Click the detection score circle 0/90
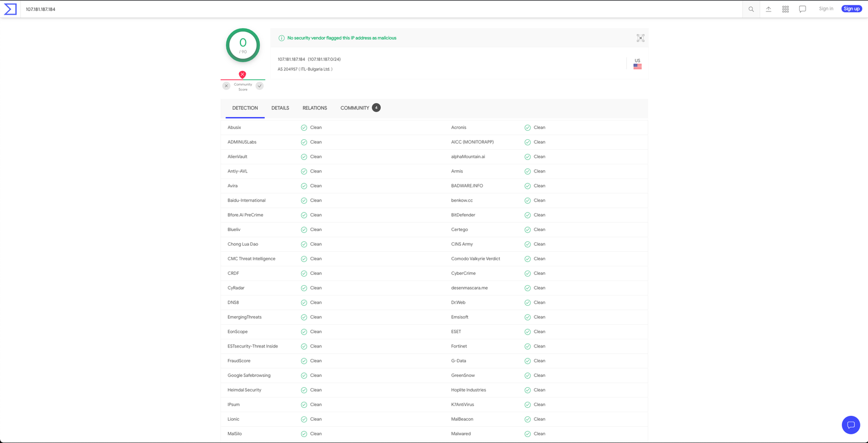The image size is (868, 443). 242,45
